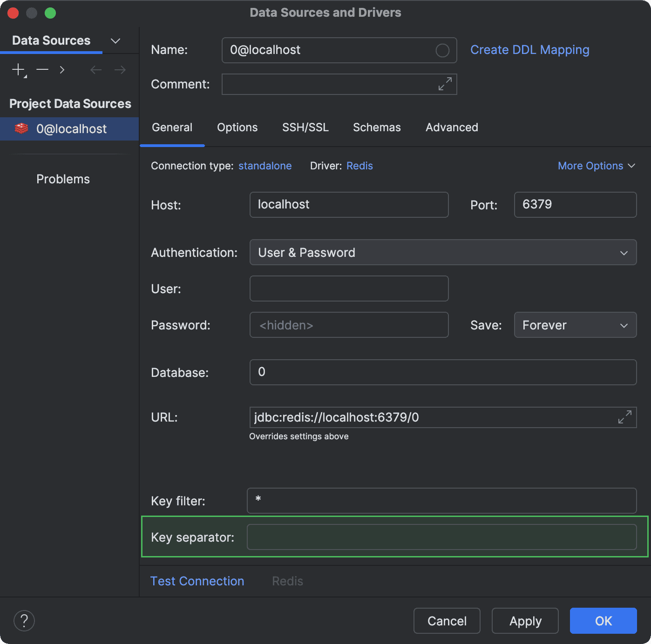Click the forward arrow icon in sidebar
651x644 pixels.
pyautogui.click(x=120, y=70)
